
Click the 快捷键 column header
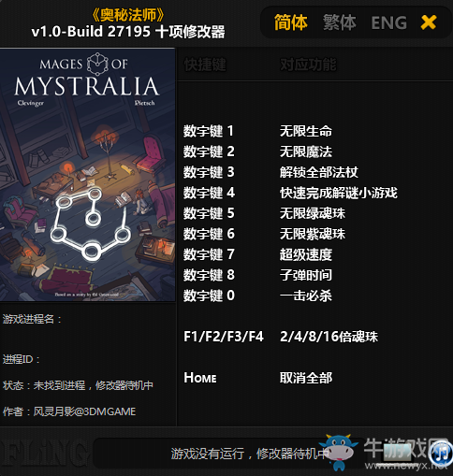point(205,65)
